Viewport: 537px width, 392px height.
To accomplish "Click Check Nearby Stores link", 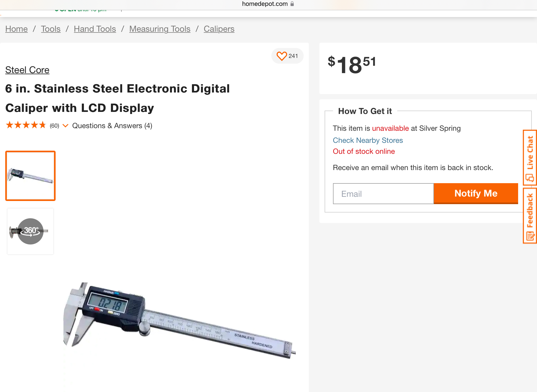I will coord(368,140).
